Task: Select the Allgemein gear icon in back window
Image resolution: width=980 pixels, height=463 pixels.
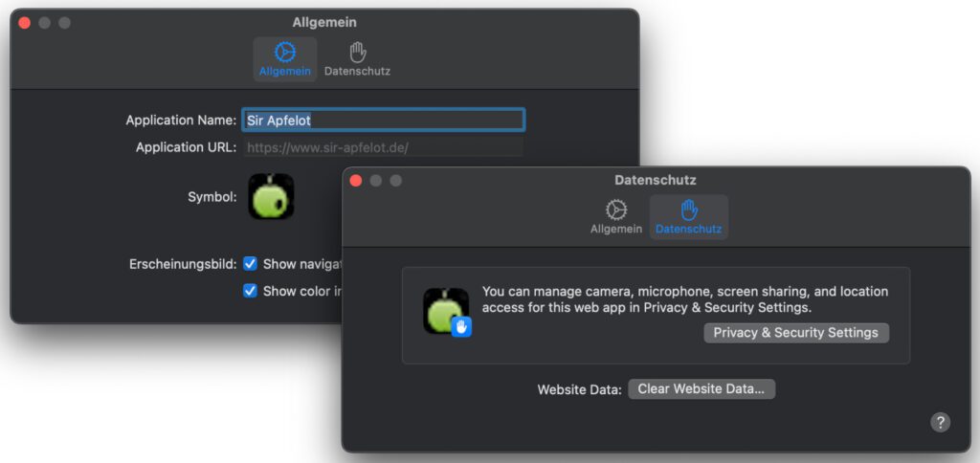Action: coord(284,54)
